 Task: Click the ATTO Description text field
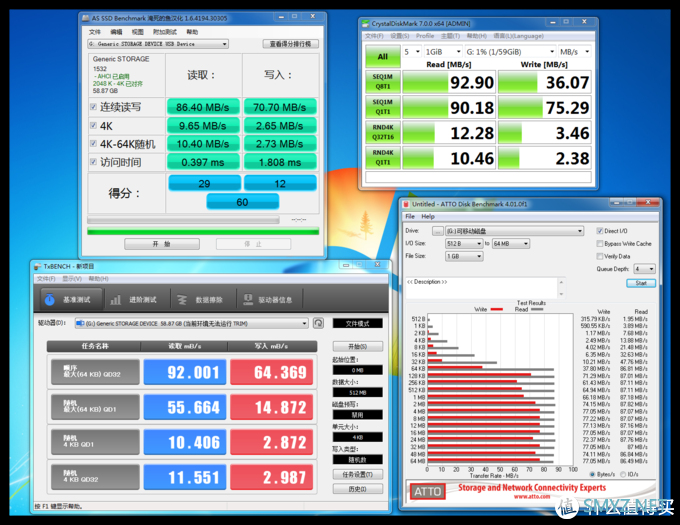tap(482, 288)
